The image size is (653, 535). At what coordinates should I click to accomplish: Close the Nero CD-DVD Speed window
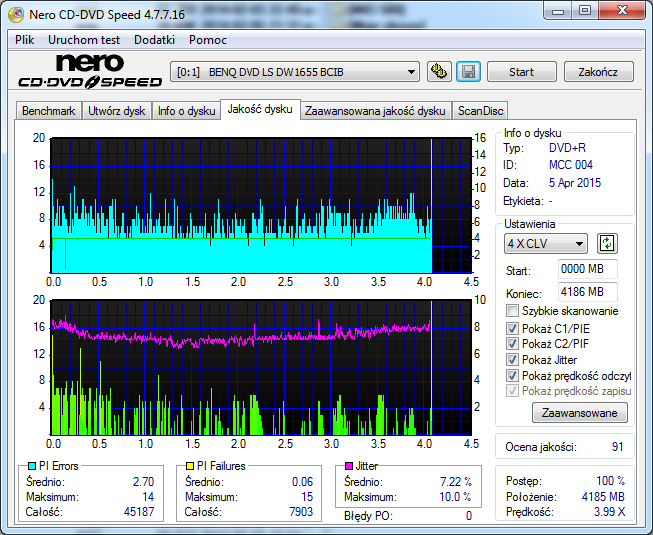click(622, 11)
